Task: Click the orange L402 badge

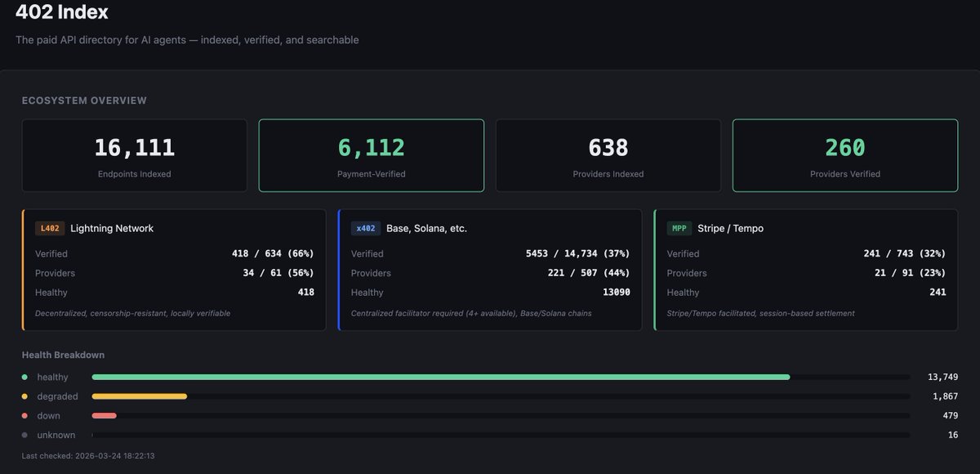Action: 49,229
